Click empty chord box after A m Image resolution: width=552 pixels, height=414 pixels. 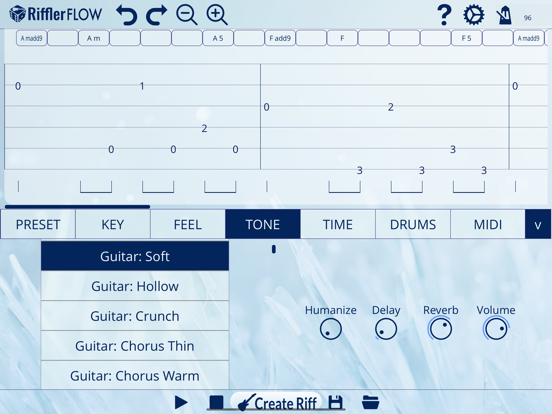(125, 38)
